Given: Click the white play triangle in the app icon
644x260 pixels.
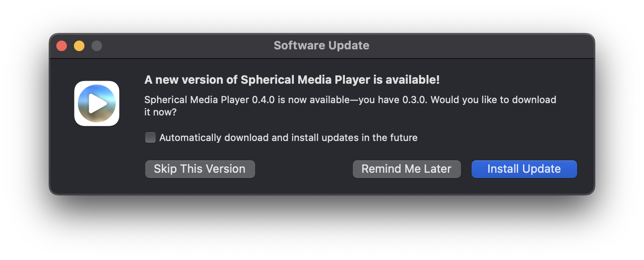Looking at the screenshot, I should click(x=98, y=104).
